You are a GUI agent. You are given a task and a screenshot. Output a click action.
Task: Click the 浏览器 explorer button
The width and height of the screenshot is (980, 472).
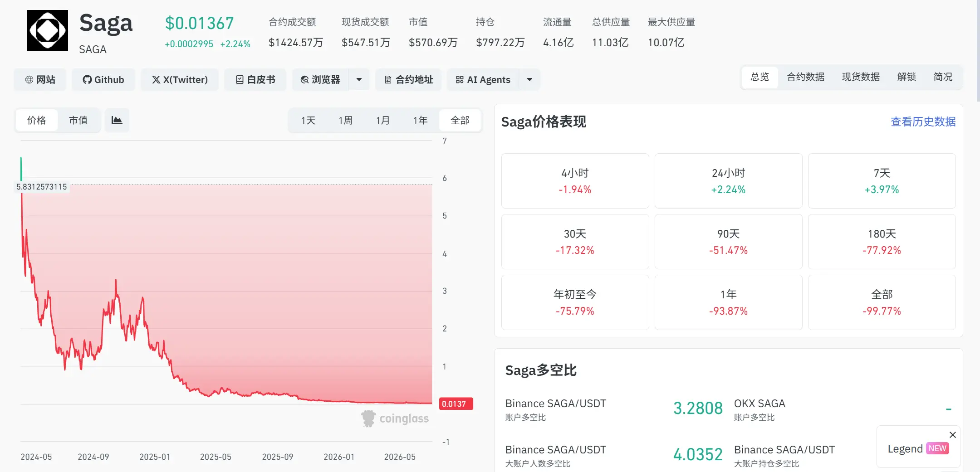pyautogui.click(x=320, y=80)
